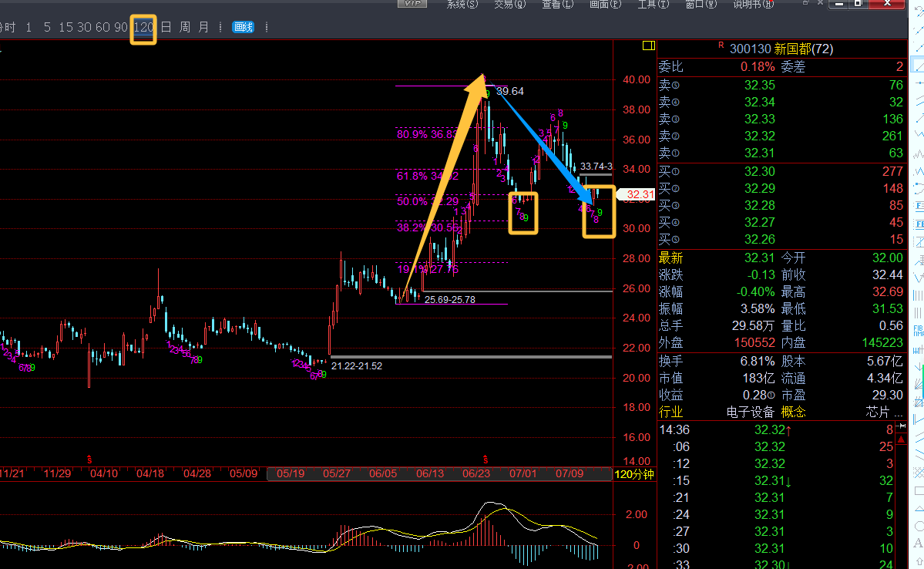This screenshot has width=924, height=569.
Task: Open the 窗口(W) menu
Action: (701, 4)
